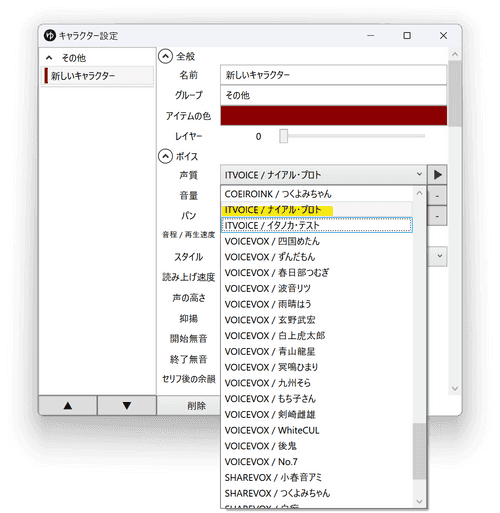Screen dimensions: 500x513
Task: Choose ITVOICE / ナイアル・プロト voice
Action: 317,210
